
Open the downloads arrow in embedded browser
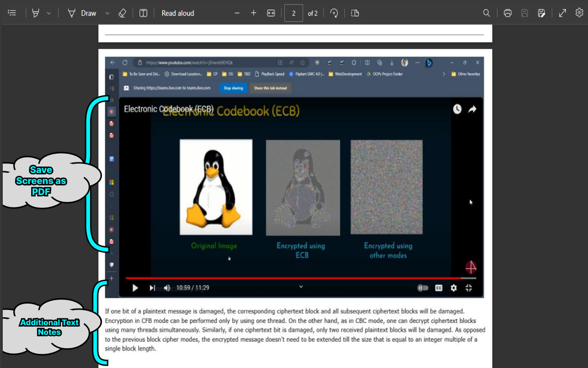click(392, 63)
